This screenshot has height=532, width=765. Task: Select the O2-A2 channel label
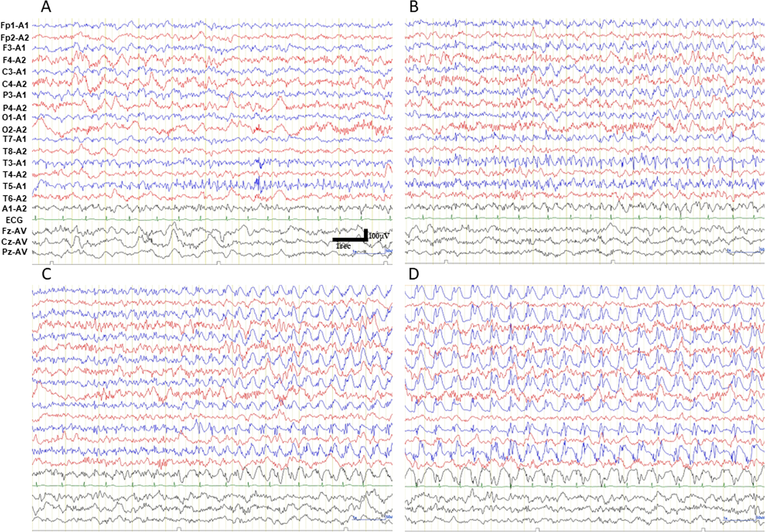click(14, 130)
